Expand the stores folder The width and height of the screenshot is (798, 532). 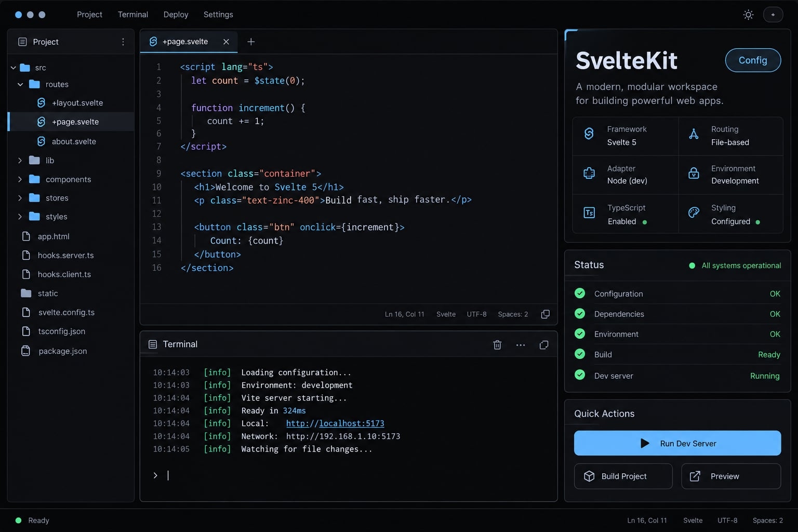pyautogui.click(x=20, y=198)
